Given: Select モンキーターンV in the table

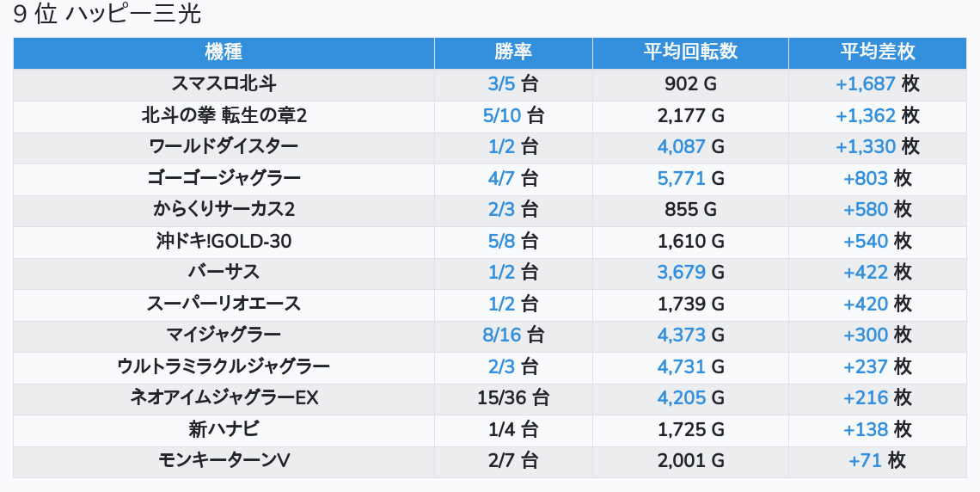Looking at the screenshot, I should click(x=224, y=461).
